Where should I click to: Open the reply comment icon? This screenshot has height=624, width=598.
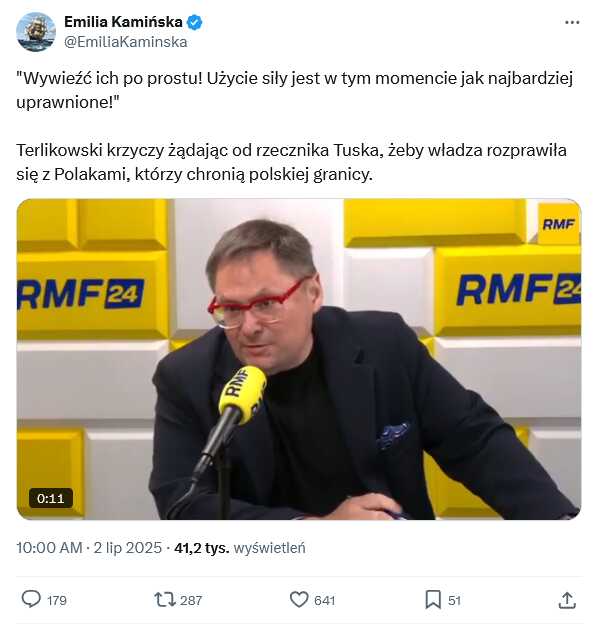(x=31, y=599)
